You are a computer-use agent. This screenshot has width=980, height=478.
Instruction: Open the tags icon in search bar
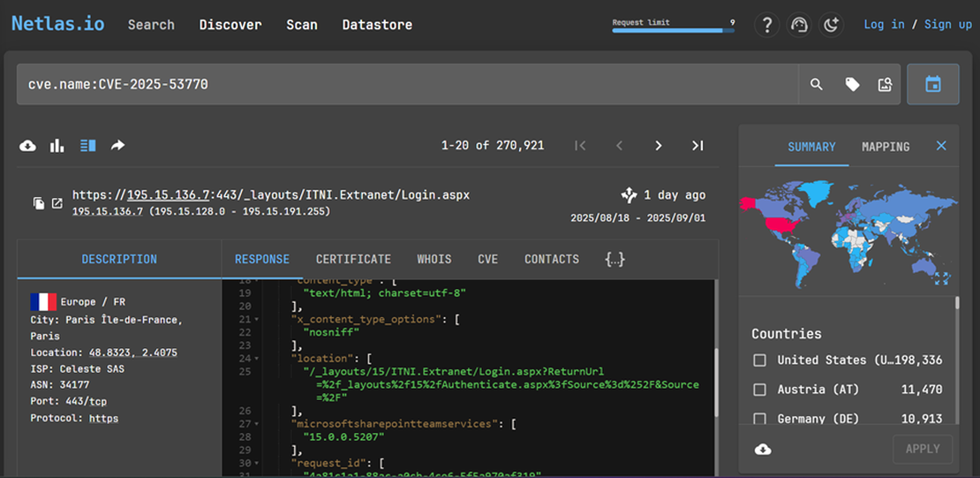click(x=852, y=85)
